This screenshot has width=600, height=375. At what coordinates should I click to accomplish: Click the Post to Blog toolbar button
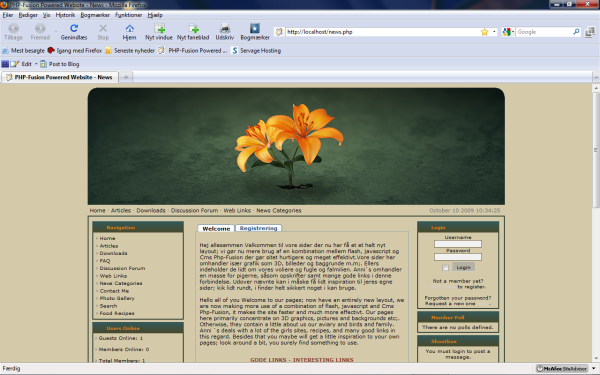click(x=60, y=64)
